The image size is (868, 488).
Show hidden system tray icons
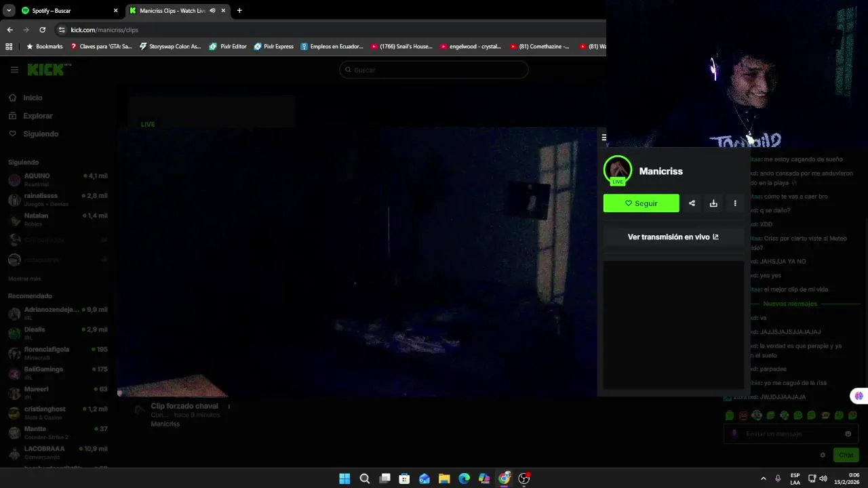coord(763,479)
